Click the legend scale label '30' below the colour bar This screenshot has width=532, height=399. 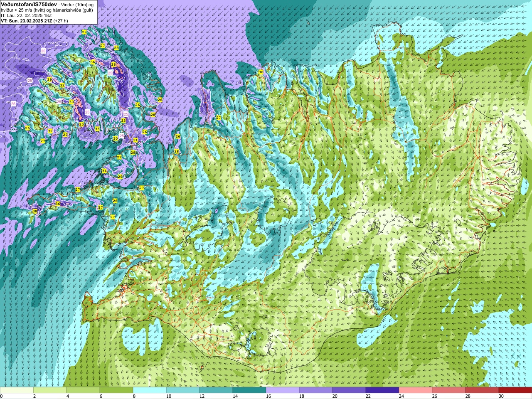coord(501,396)
